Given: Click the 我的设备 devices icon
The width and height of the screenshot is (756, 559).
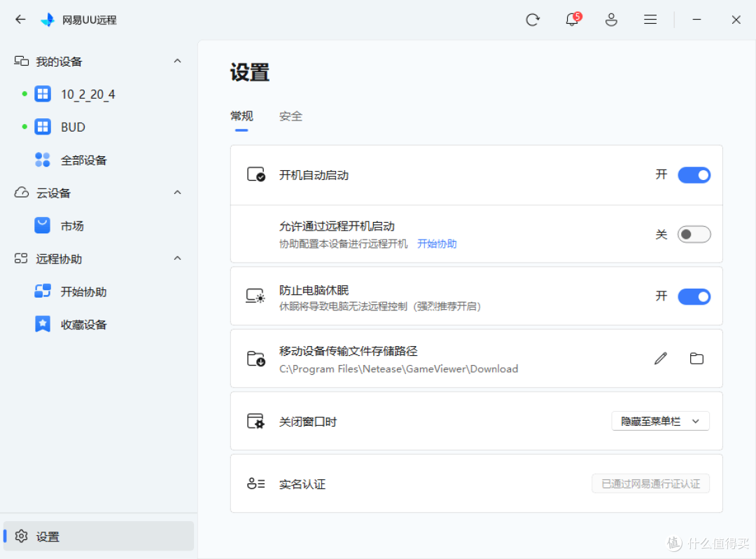Looking at the screenshot, I should coord(21,61).
